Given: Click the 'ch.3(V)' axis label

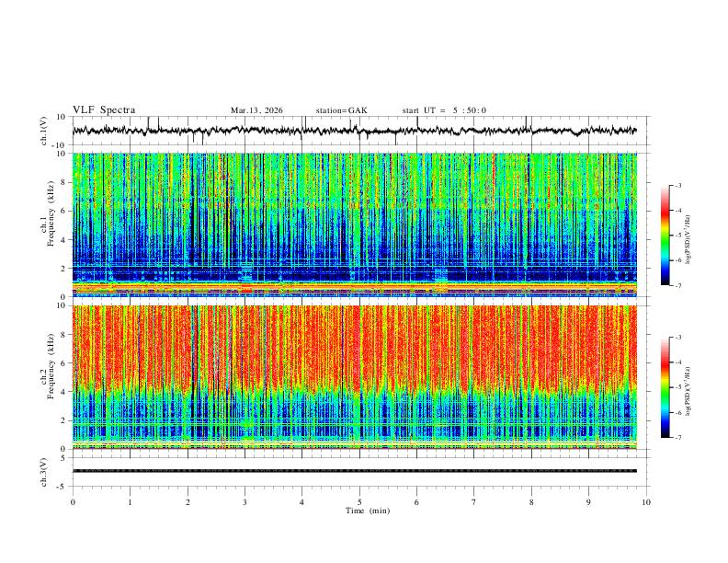Looking at the screenshot, I should (44, 472).
